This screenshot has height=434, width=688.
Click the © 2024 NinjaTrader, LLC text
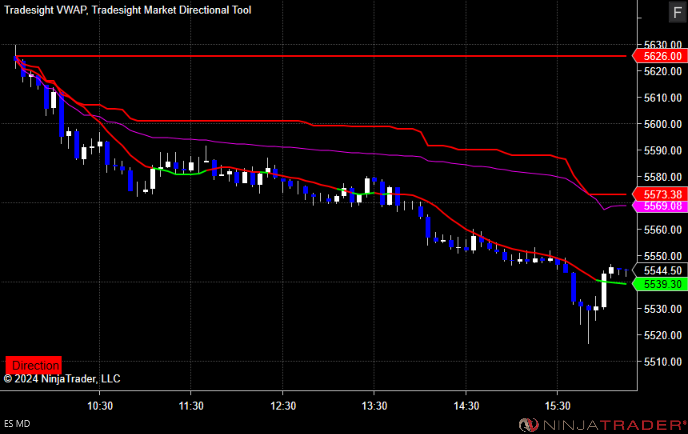(62, 379)
